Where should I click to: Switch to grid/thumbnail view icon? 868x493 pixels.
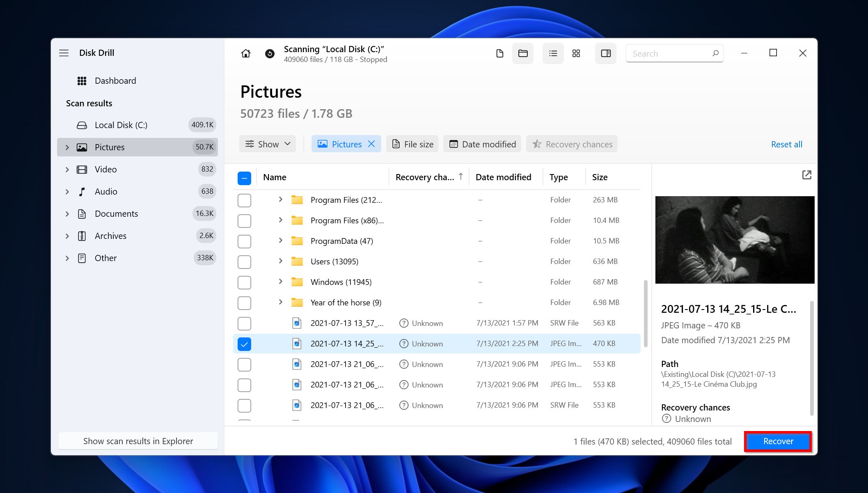pyautogui.click(x=577, y=54)
